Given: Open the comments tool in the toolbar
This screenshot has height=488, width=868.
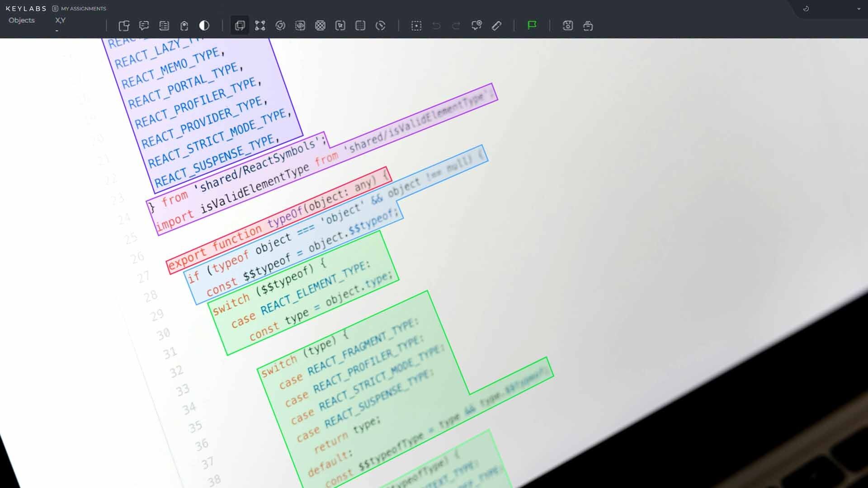Looking at the screenshot, I should click(144, 26).
